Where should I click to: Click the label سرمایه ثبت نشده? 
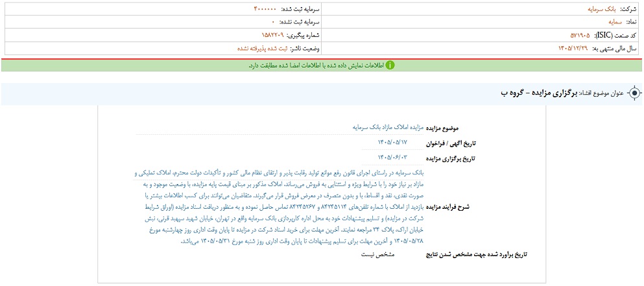pyautogui.click(x=298, y=22)
